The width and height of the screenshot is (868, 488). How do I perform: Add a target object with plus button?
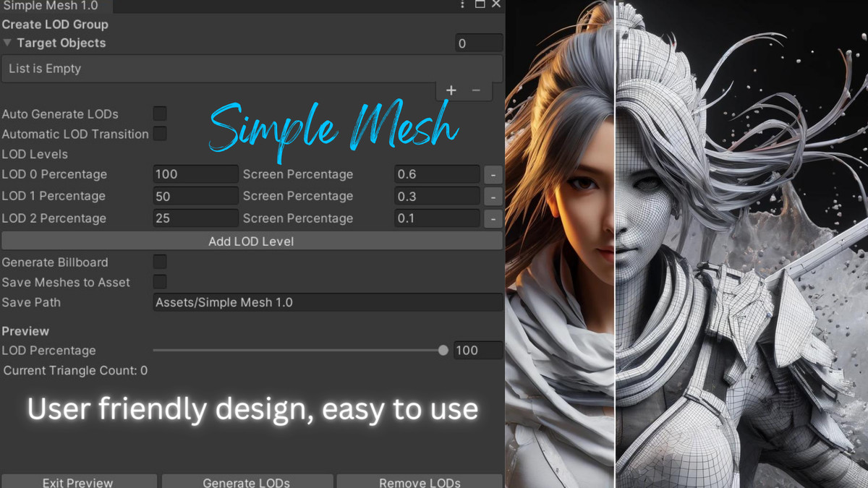click(x=451, y=90)
